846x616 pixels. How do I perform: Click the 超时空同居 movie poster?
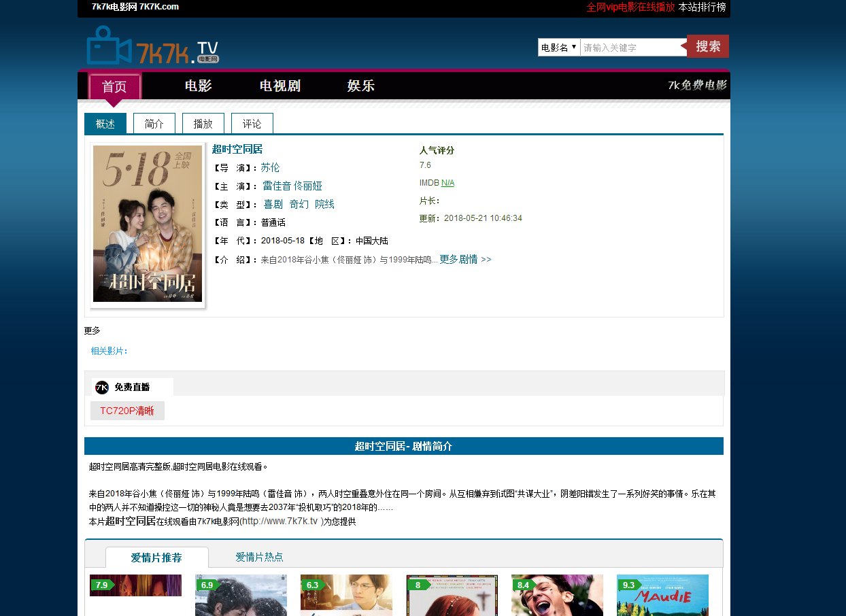click(x=148, y=224)
